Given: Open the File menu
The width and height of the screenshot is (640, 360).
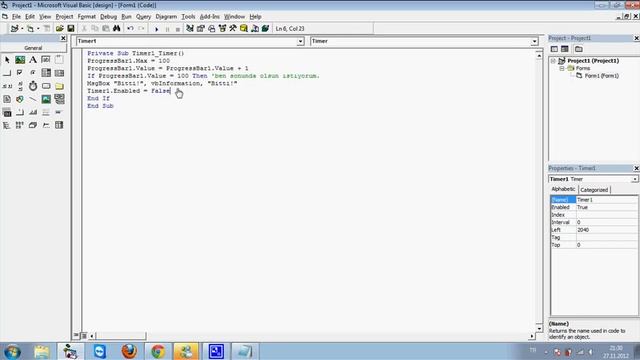Looking at the screenshot, I should click(16, 17).
